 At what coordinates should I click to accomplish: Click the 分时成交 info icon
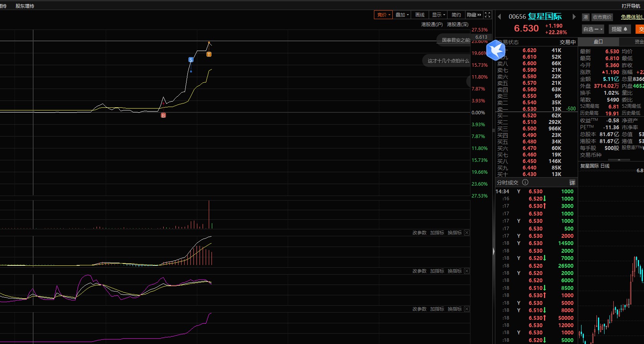click(525, 183)
